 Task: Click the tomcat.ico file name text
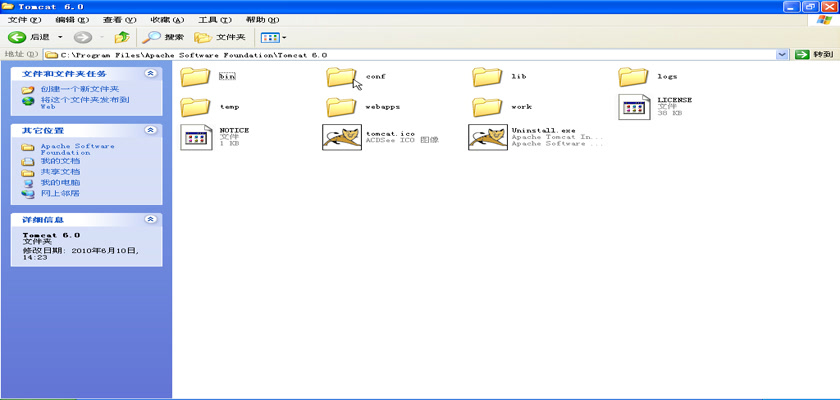click(390, 133)
